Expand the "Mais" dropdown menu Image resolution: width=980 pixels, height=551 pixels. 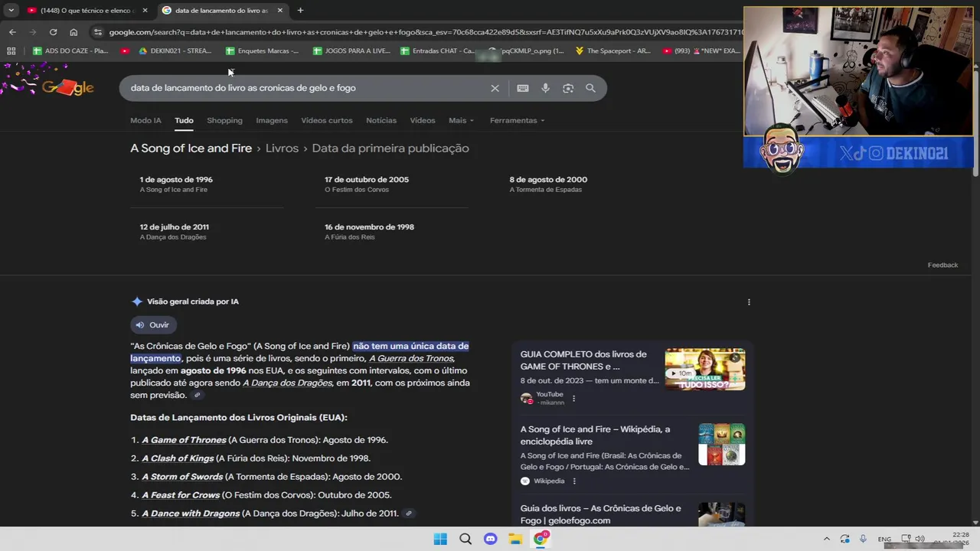461,120
